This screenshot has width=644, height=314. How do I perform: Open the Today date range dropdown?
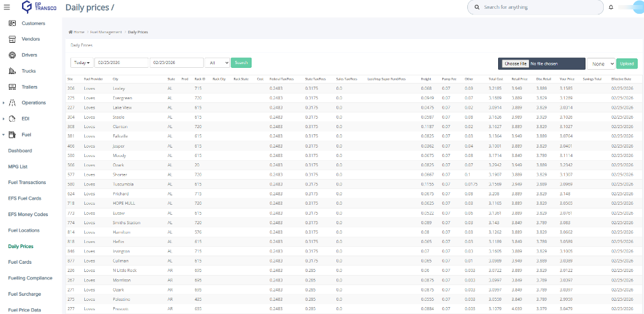point(82,63)
